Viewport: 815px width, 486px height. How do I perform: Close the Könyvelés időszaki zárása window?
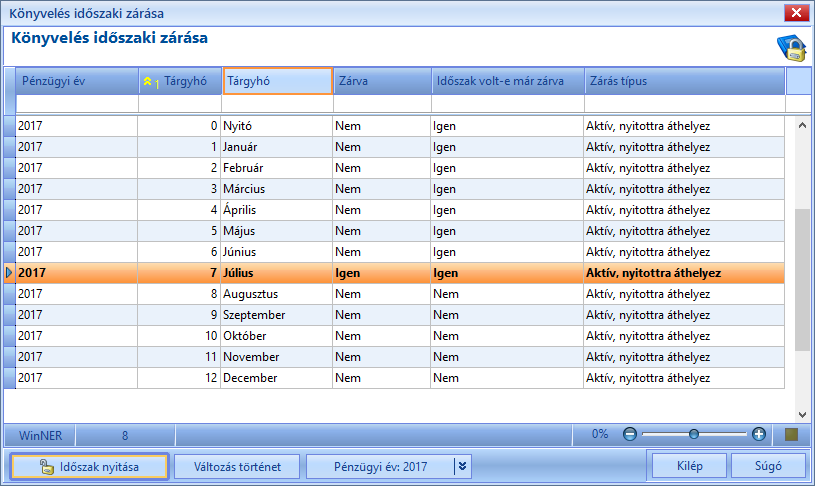796,13
